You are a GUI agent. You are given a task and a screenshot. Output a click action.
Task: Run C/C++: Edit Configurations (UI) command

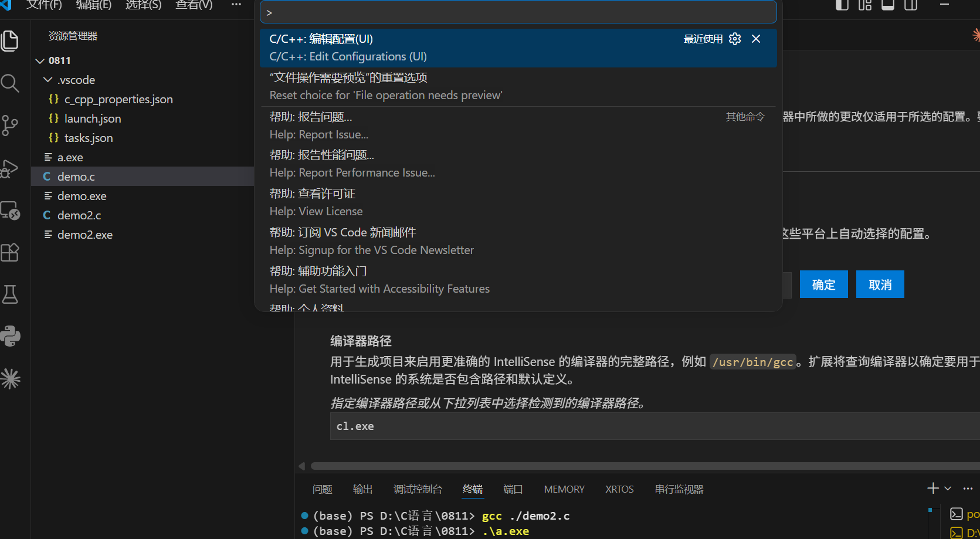tap(518, 48)
